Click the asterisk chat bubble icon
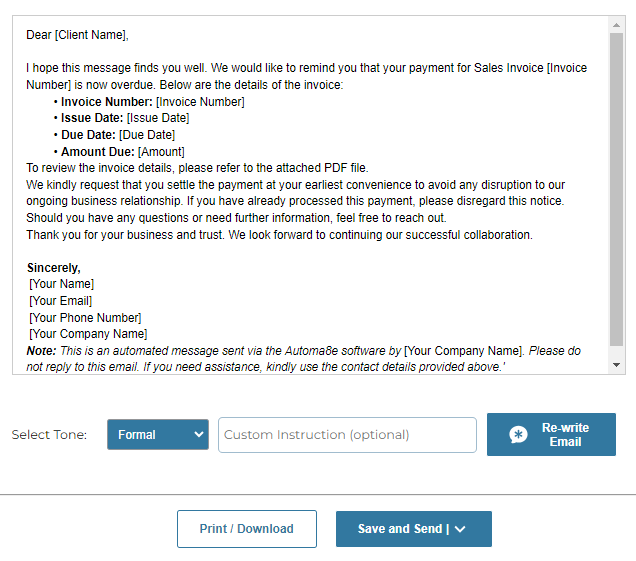This screenshot has width=636, height=561. (518, 435)
